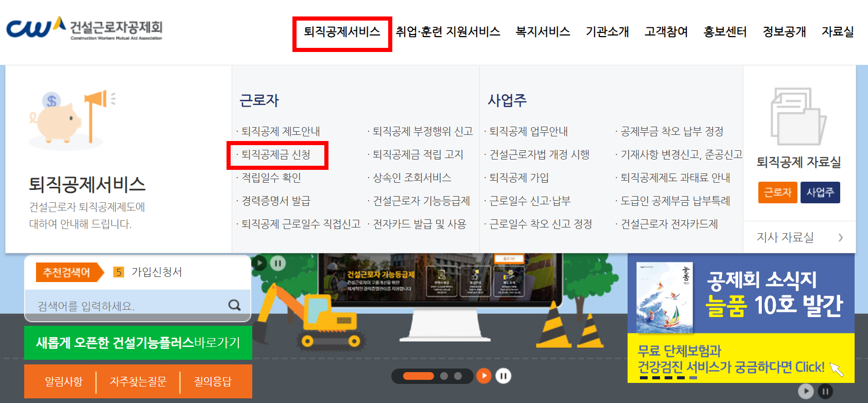The width and height of the screenshot is (868, 403).
Task: Select the first orange slide indicator
Action: [418, 376]
